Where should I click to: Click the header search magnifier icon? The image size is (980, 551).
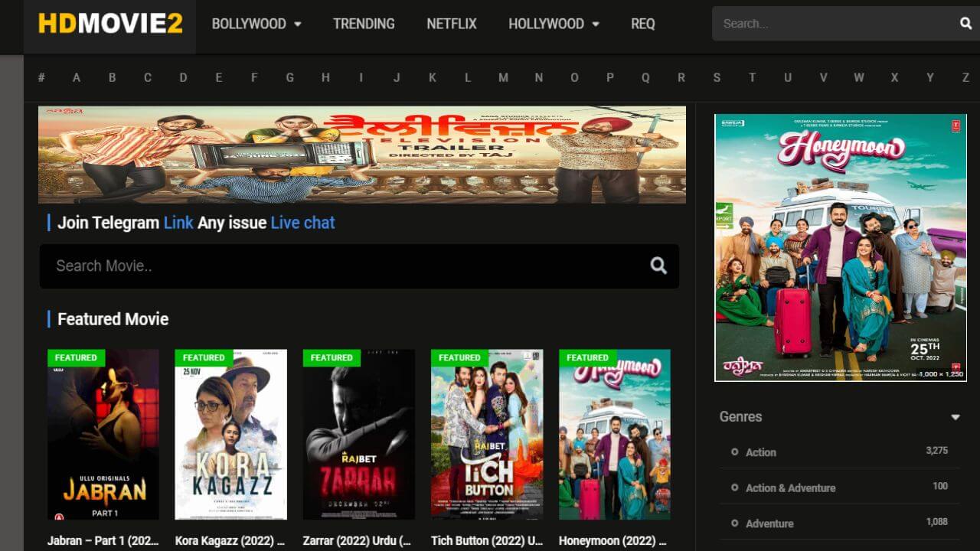tap(965, 24)
